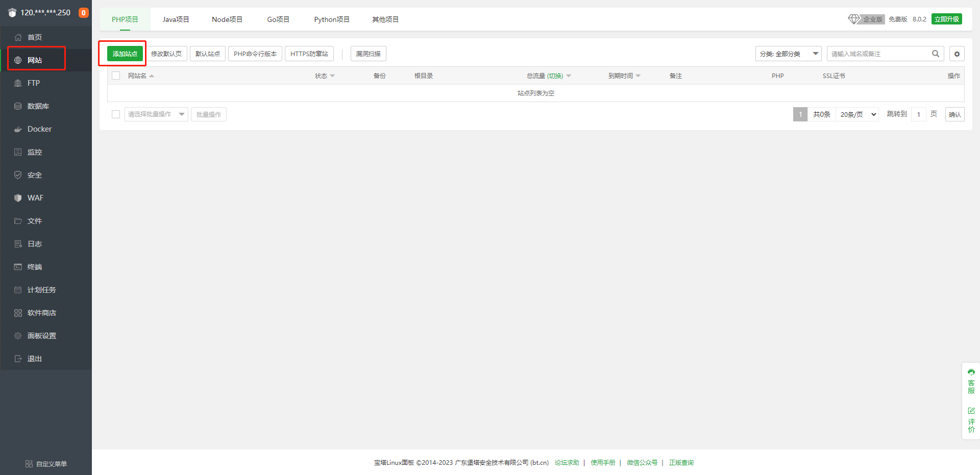Switch to the 其他项目 tab
This screenshot has width=980, height=475.
[x=385, y=19]
